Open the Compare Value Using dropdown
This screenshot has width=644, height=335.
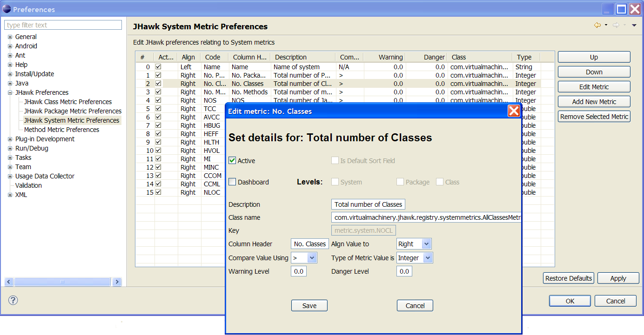pyautogui.click(x=312, y=258)
